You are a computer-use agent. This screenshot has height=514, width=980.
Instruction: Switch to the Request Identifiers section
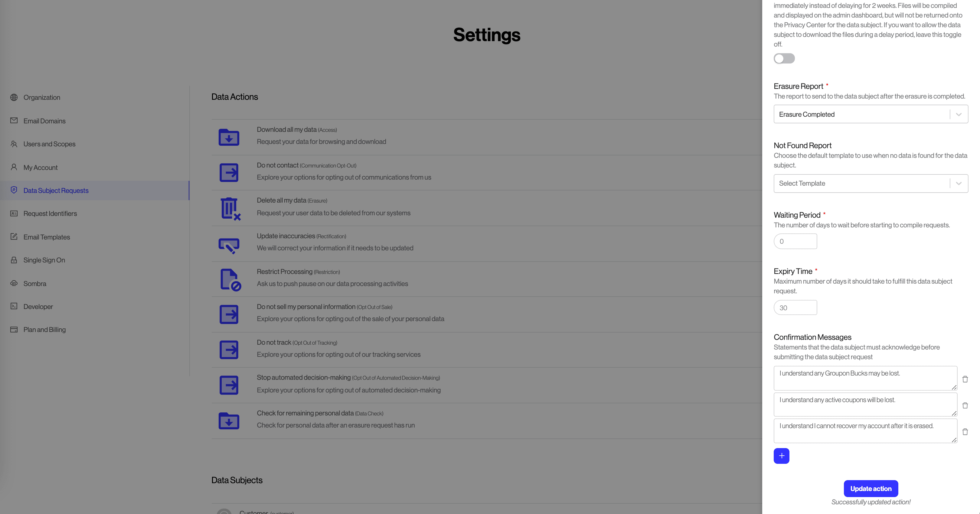pyautogui.click(x=50, y=213)
